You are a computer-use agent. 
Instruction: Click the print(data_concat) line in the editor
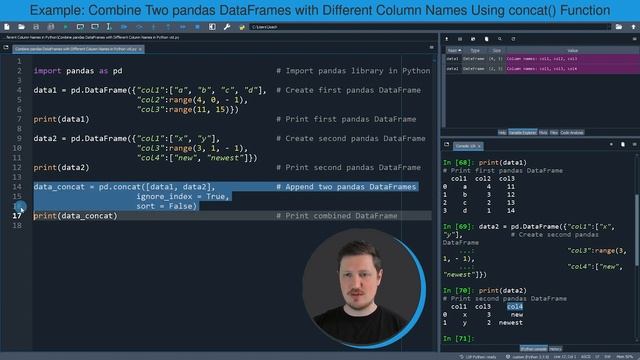coord(75,216)
